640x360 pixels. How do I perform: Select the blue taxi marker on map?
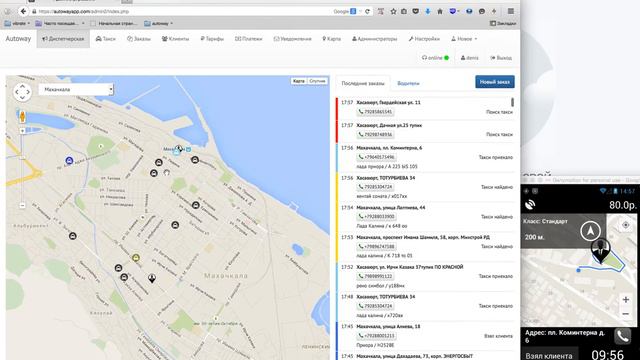click(69, 161)
